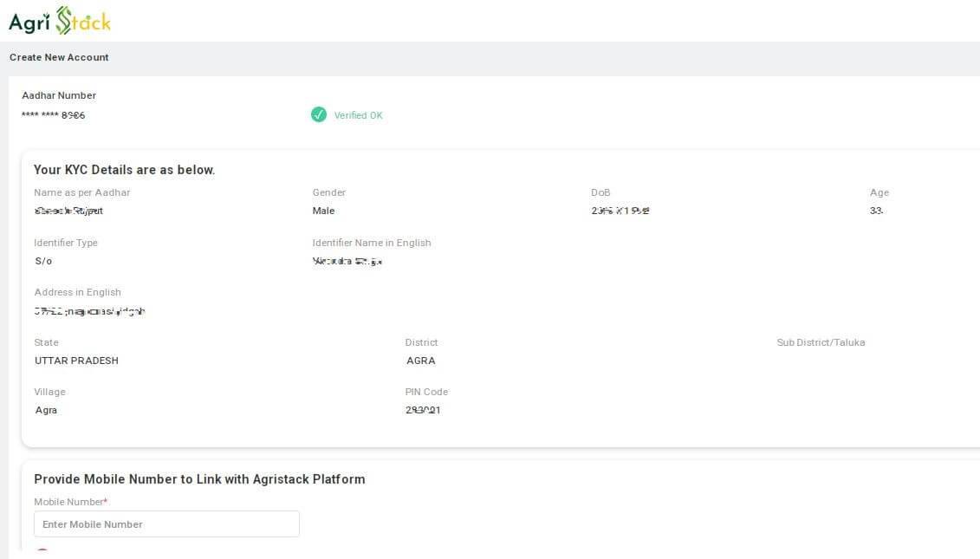Click the 'Address in English' label
Viewport: 980px width, 559px height.
(77, 292)
